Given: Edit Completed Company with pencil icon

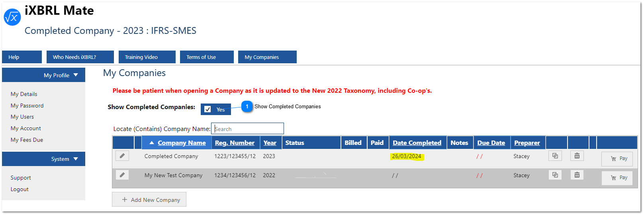Looking at the screenshot, I should point(122,156).
